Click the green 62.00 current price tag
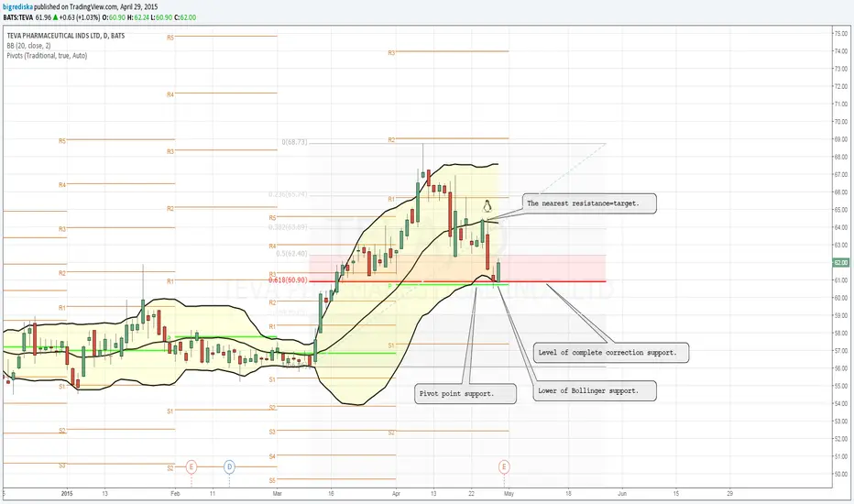854x504 pixels. (840, 263)
